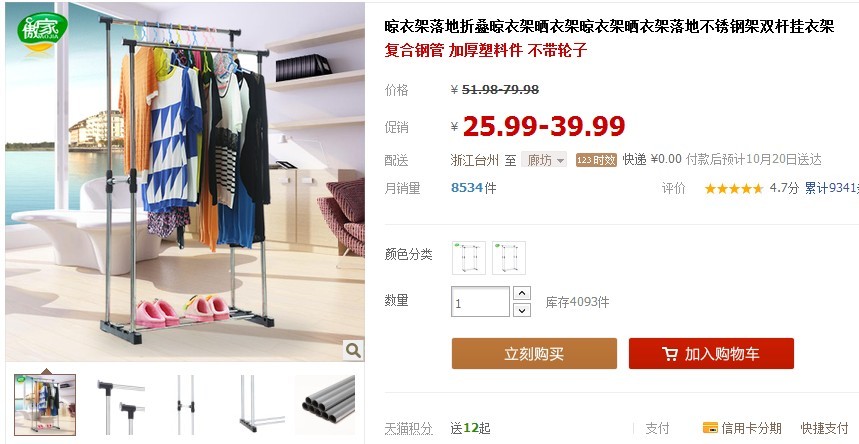Viewport: 859px width, 444px height.
Task: Decrease quantity with the down arrow
Action: (522, 310)
